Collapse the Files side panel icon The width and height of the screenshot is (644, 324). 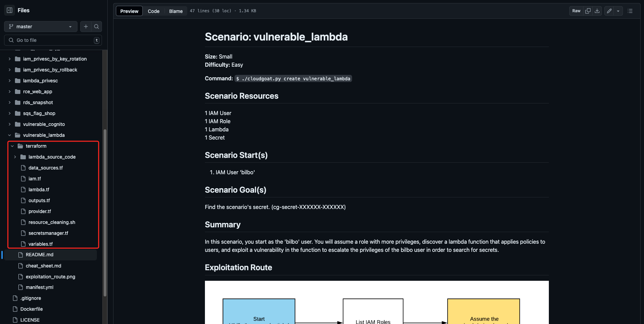10,10
